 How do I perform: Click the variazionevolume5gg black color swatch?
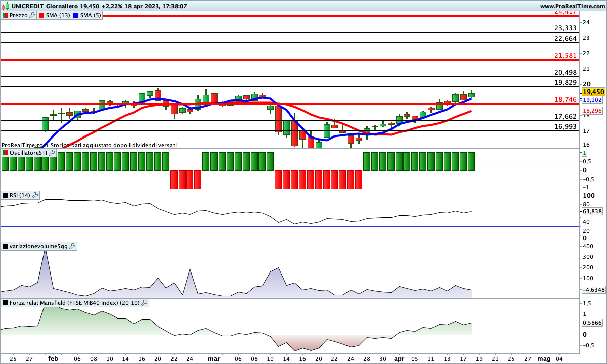click(x=5, y=246)
